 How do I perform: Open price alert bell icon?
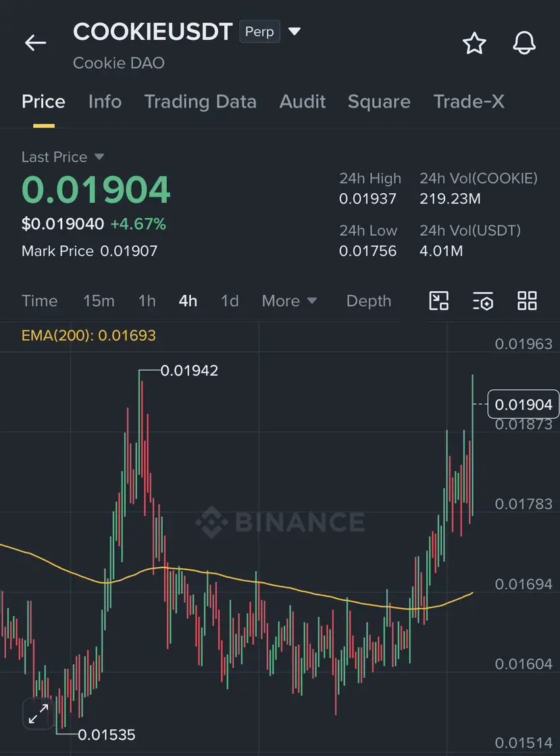point(524,43)
